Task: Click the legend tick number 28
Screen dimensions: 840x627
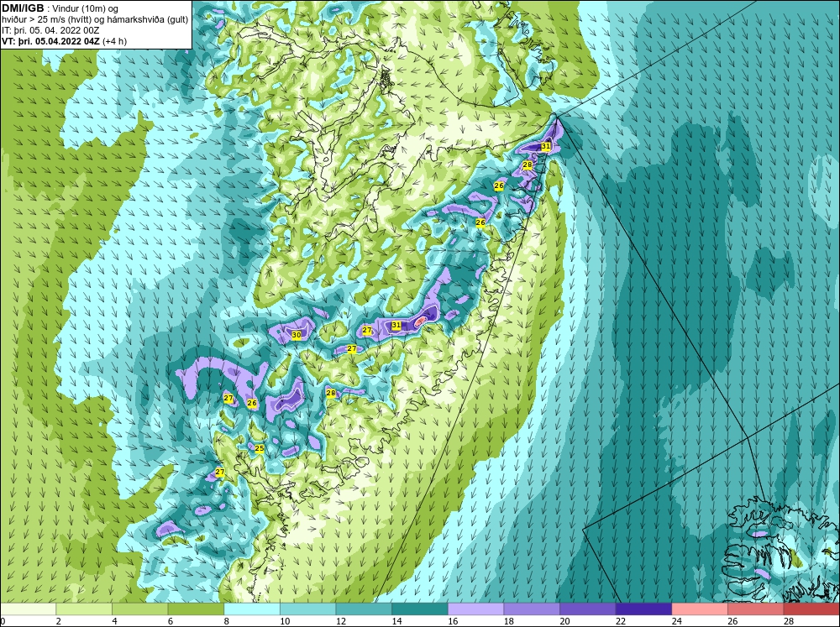Action: click(x=789, y=621)
